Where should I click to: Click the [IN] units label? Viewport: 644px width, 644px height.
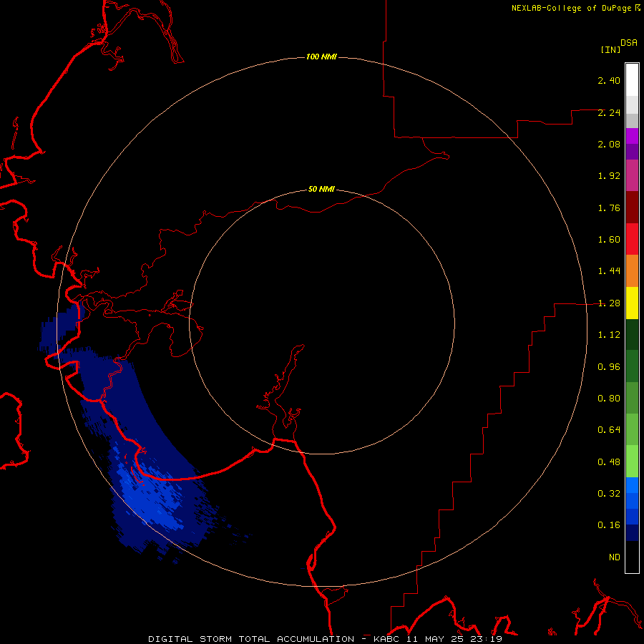pos(610,49)
